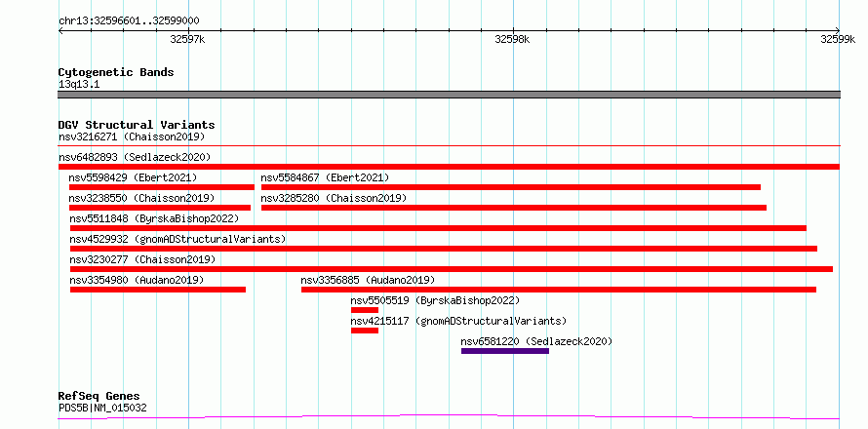Click the red bar below nsv3238550
This screenshot has width=868, height=429.
(160, 208)
